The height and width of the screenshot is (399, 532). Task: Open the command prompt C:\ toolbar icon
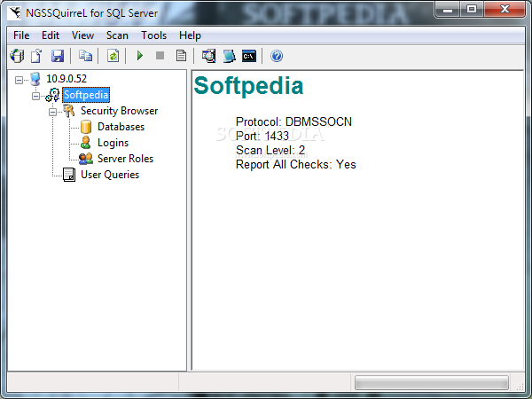tap(249, 56)
